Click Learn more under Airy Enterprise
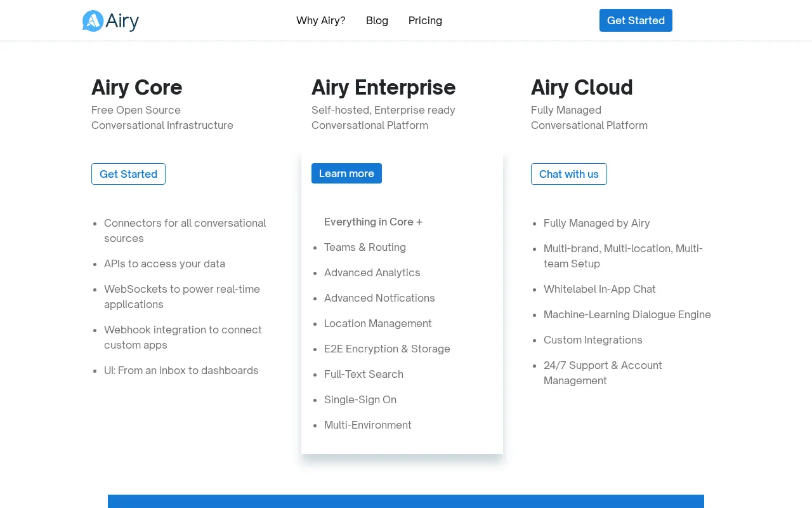812x508 pixels. coord(346,173)
